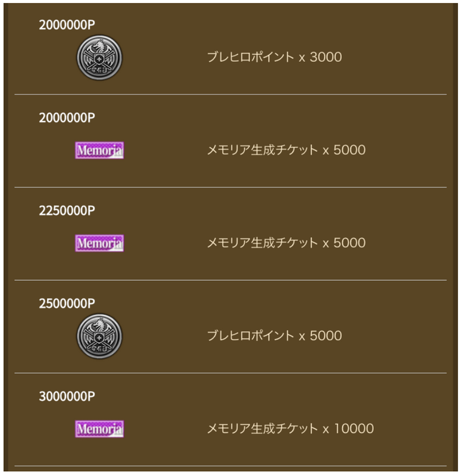The height and width of the screenshot is (476, 462).
Task: Click the divider line below ブレヒロポイント x 3000 row
Action: tap(230, 94)
